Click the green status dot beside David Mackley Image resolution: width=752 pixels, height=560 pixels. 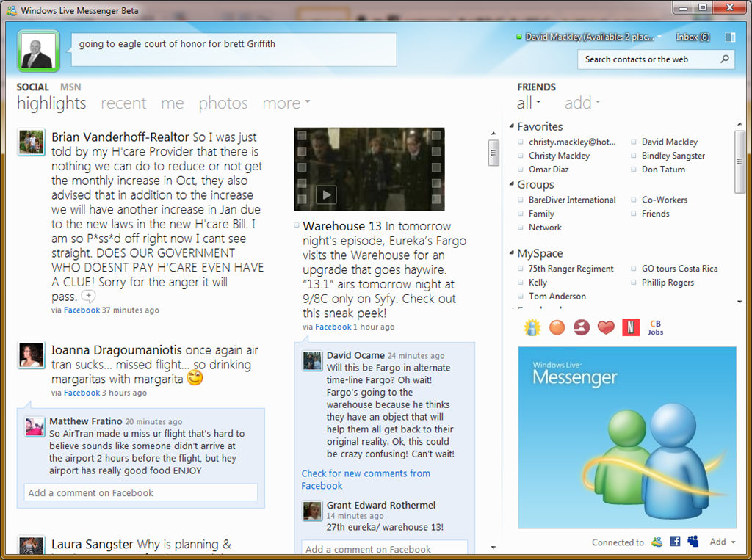[x=519, y=37]
